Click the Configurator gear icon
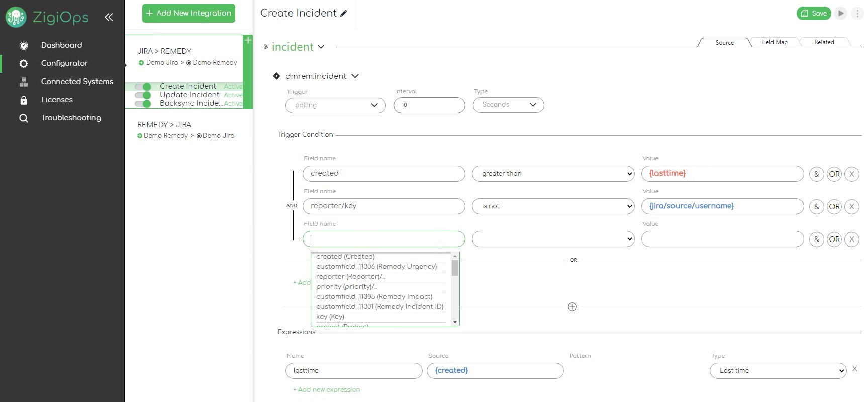 pos(24,64)
